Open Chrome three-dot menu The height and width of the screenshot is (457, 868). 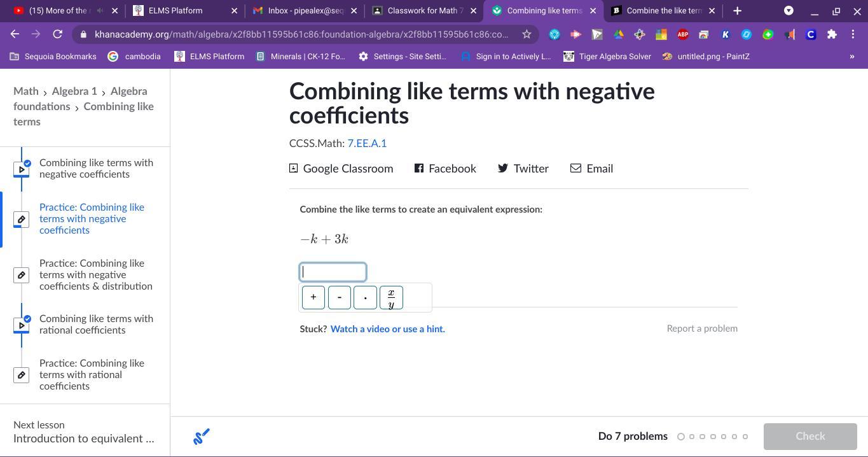coord(853,34)
